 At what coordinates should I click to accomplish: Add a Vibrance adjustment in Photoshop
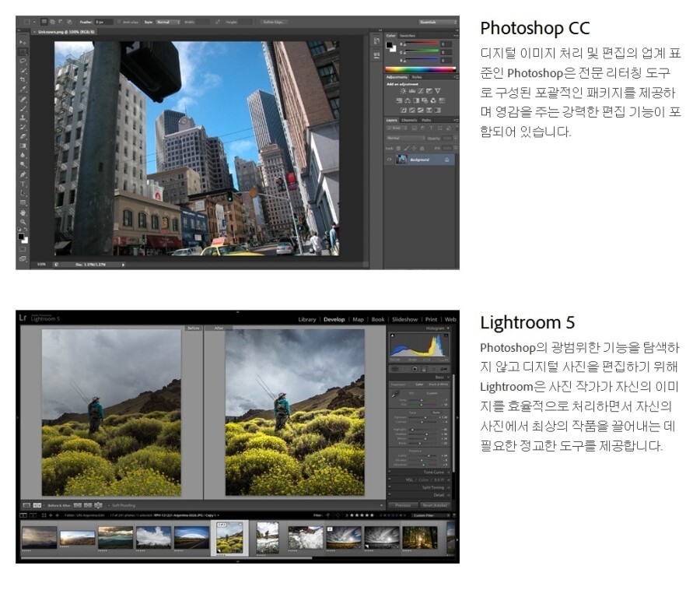tap(437, 91)
